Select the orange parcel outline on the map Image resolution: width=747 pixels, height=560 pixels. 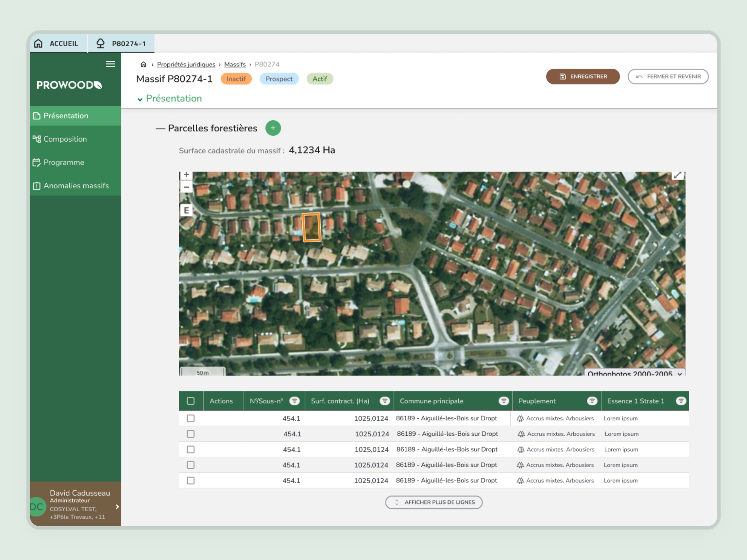pyautogui.click(x=311, y=228)
